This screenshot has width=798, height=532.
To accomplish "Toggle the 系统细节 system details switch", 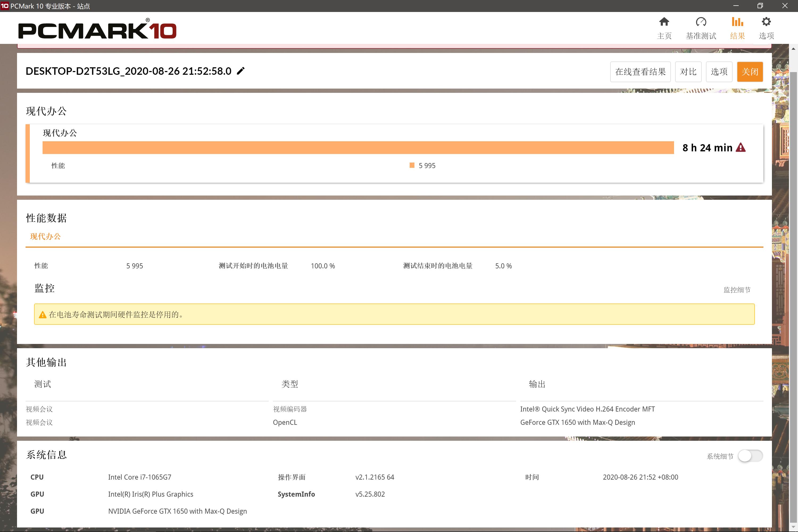I will pos(750,456).
